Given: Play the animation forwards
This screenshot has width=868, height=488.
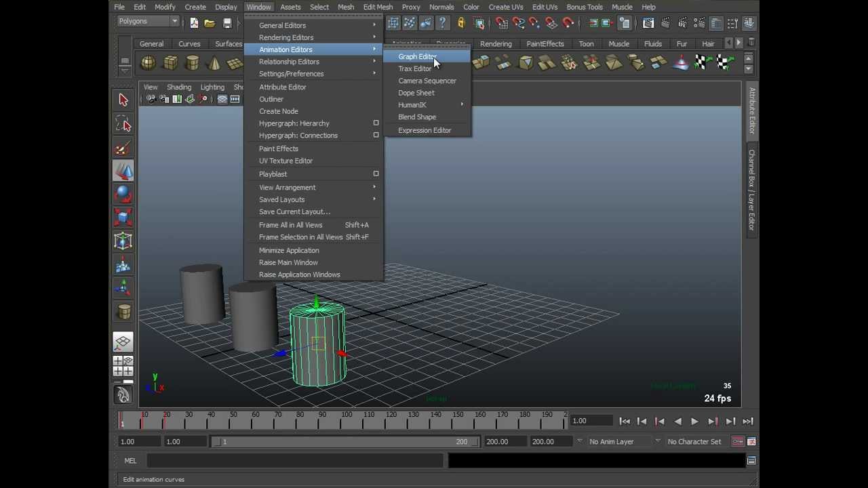Looking at the screenshot, I should tap(694, 422).
